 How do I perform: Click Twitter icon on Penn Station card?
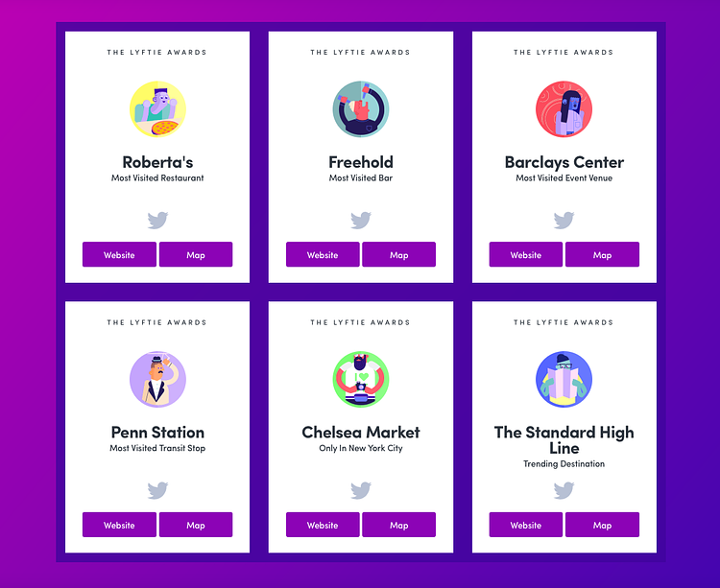(x=157, y=490)
